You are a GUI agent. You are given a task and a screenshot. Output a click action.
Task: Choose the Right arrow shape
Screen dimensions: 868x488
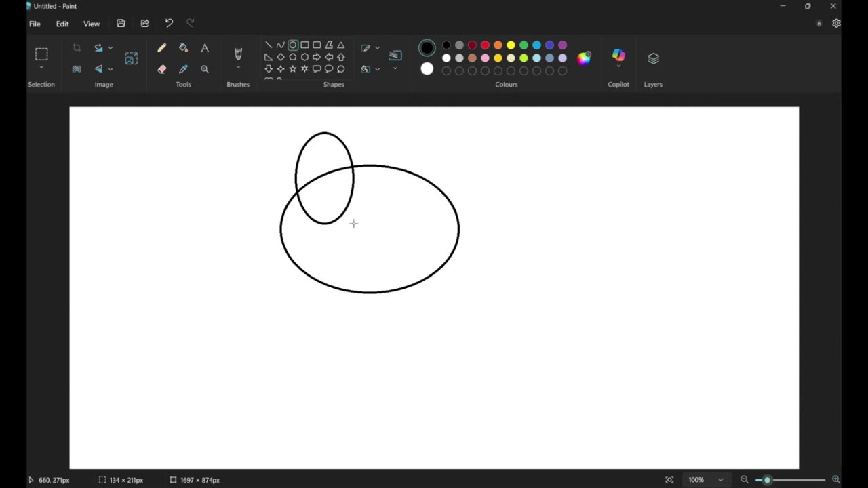tap(317, 57)
